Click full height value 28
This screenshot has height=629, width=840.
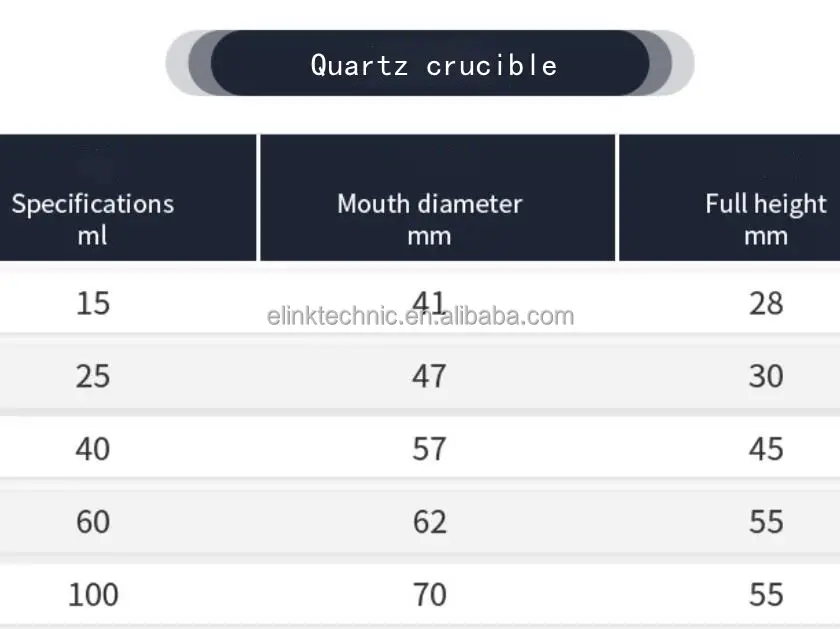click(765, 302)
